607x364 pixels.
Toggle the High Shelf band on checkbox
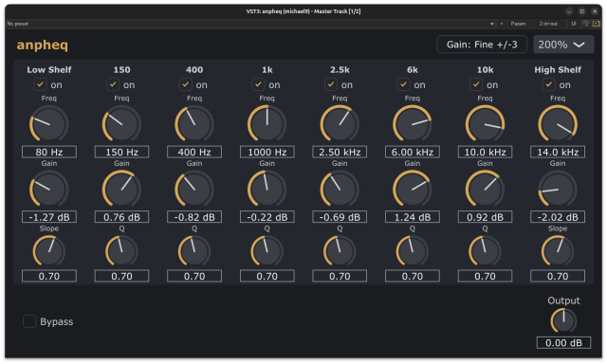(x=548, y=84)
